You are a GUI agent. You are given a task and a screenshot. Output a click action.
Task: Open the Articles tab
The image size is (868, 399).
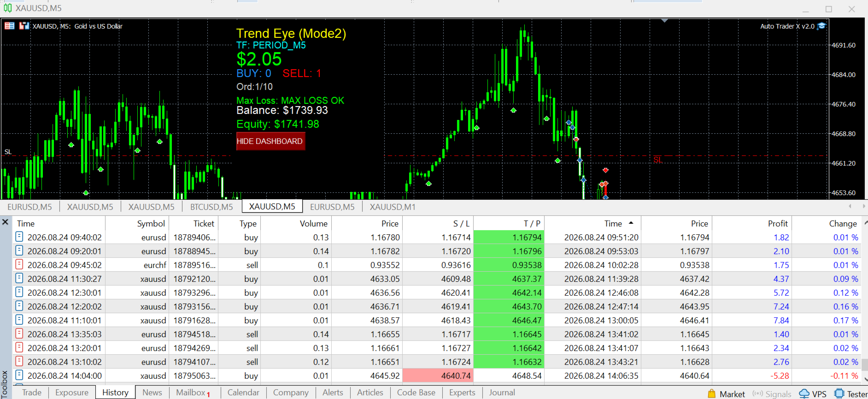[x=370, y=393]
